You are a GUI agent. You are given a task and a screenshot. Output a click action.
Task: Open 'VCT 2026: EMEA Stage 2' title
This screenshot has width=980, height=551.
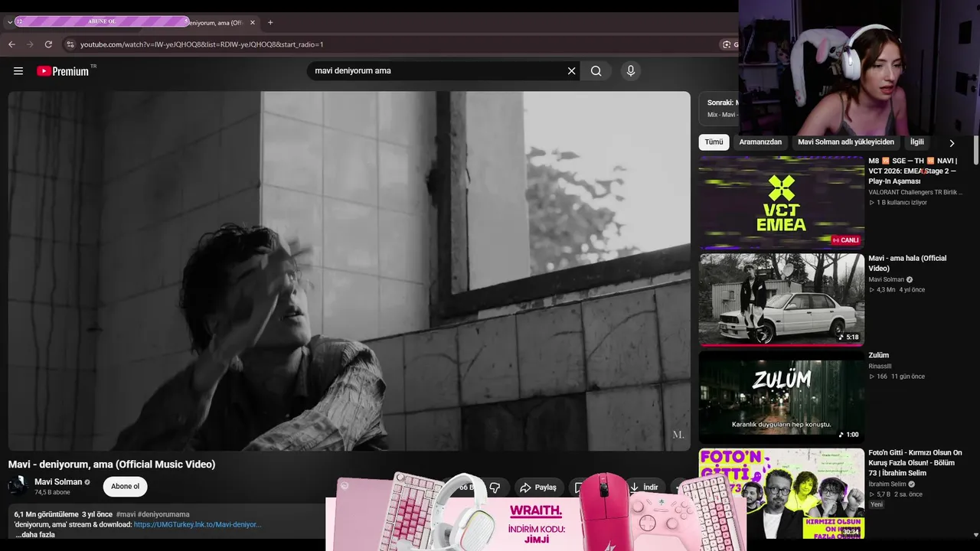click(x=913, y=171)
